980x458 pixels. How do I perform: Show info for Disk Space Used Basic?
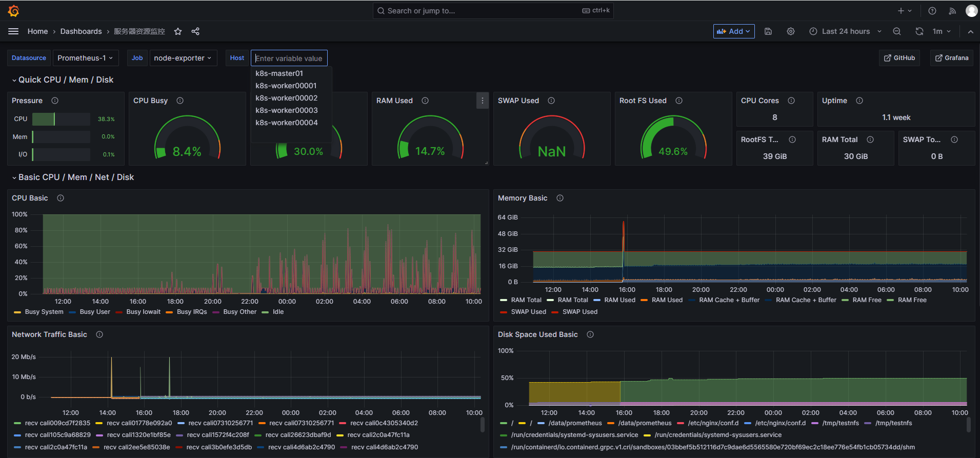pyautogui.click(x=590, y=334)
